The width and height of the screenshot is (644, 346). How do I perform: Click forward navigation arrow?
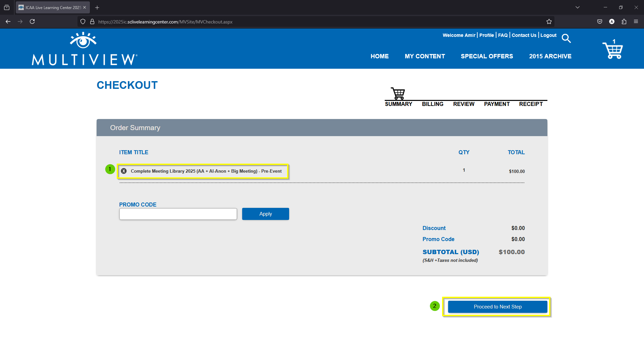click(20, 21)
